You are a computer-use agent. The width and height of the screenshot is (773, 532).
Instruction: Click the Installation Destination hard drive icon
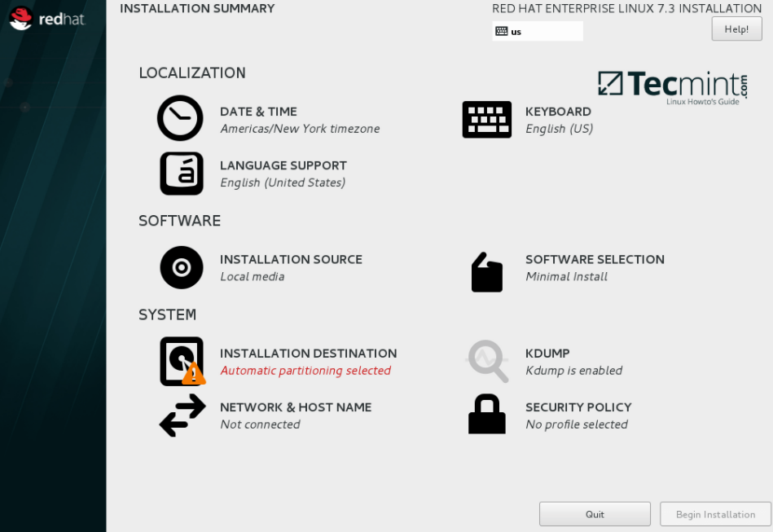coord(181,361)
